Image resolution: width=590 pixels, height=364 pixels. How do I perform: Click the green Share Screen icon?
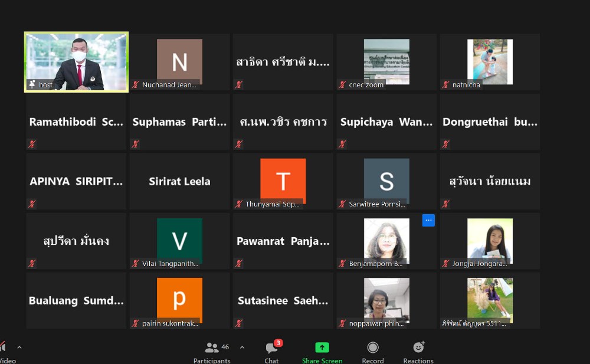[x=322, y=347]
